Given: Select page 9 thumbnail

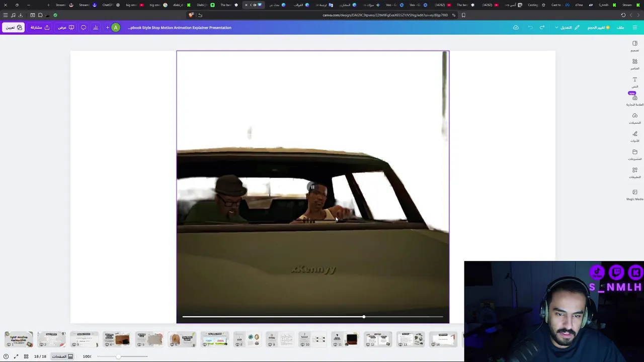Looking at the screenshot, I should (x=280, y=339).
